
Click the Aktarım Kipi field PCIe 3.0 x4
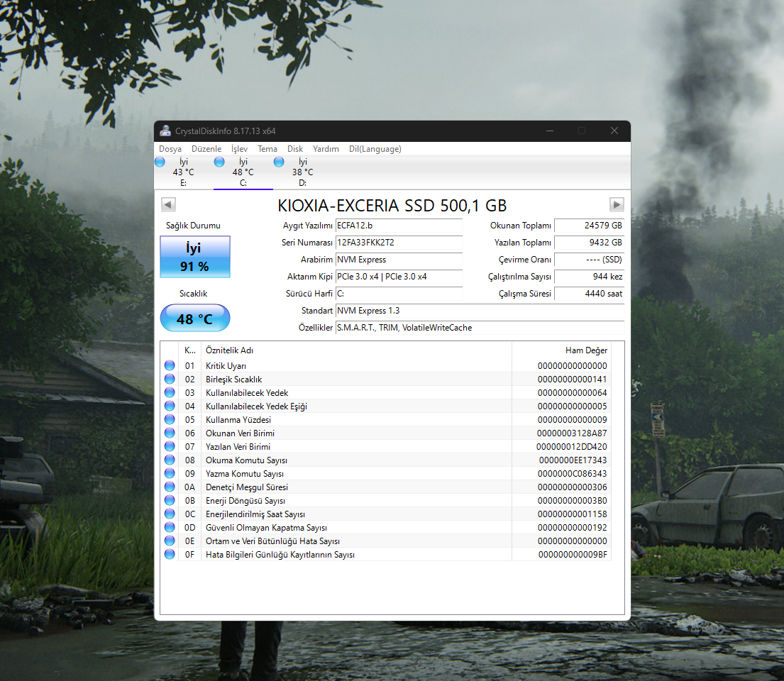[x=399, y=277]
